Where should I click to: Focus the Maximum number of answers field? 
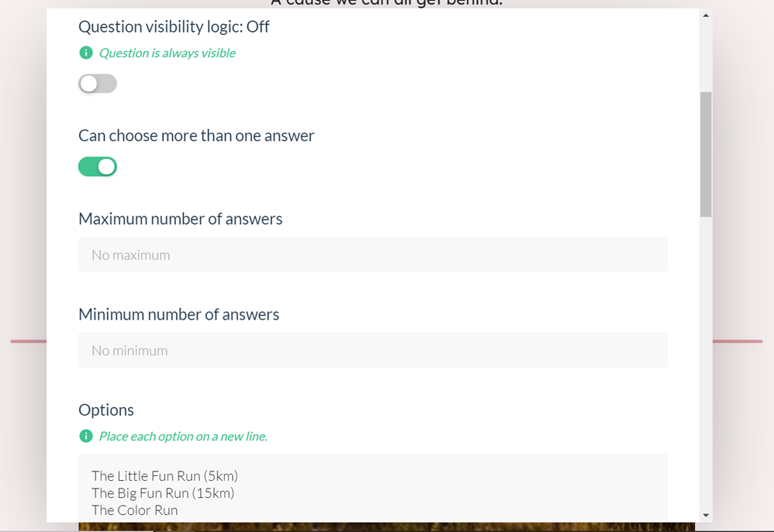tap(373, 254)
